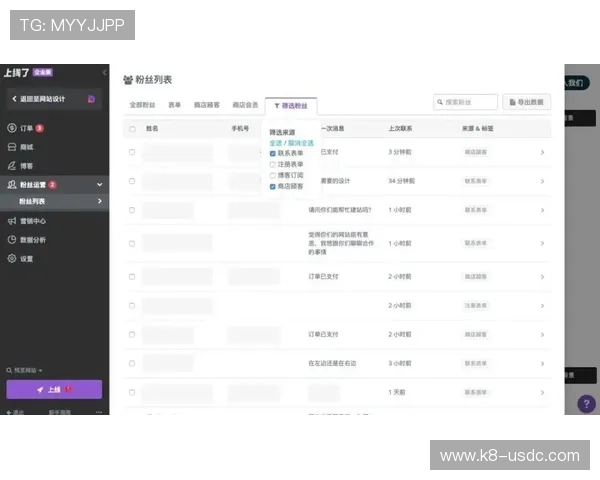The image size is (600, 480).
Task: Focus the 搜索粉丝 search field
Action: click(466, 102)
